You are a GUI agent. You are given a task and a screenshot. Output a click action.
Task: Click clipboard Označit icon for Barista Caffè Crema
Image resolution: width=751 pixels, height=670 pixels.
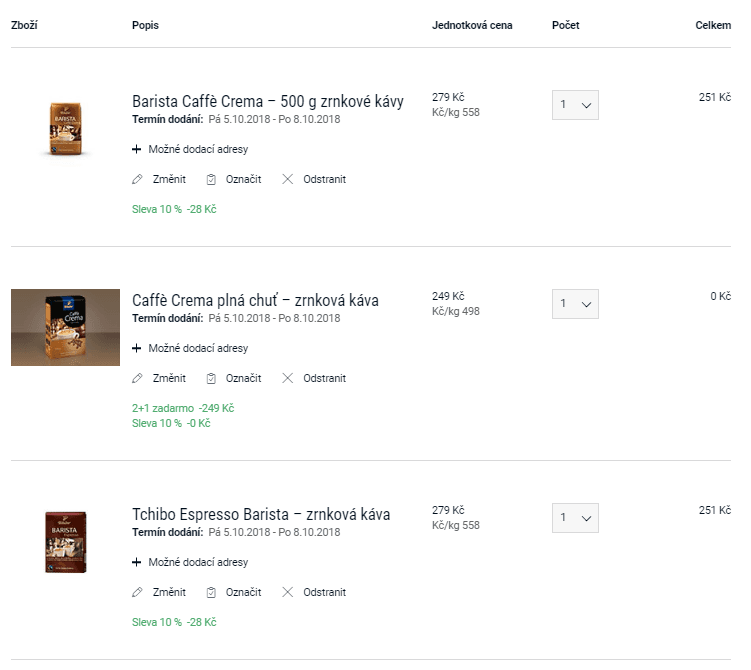[211, 179]
